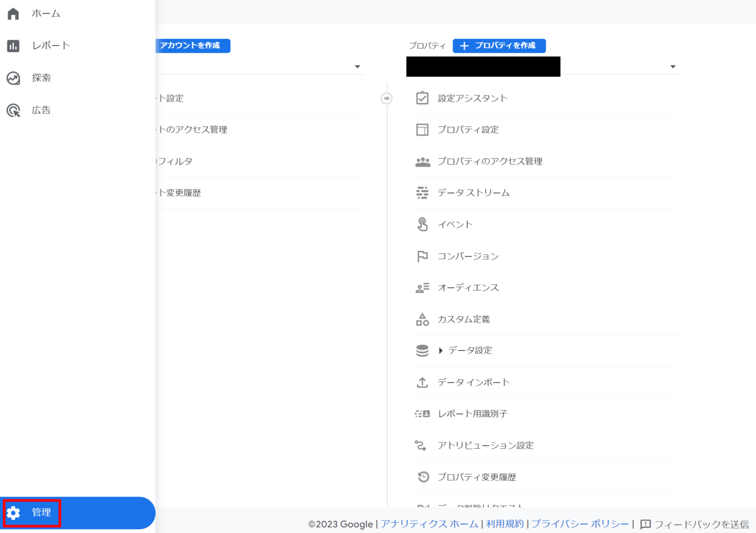The width and height of the screenshot is (756, 533).
Task: Click the Data Streams icon
Action: click(x=422, y=193)
